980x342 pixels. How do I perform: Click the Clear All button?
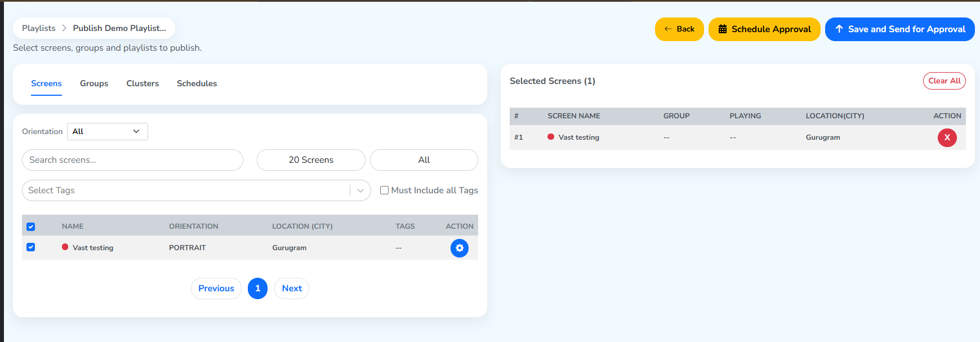(945, 81)
